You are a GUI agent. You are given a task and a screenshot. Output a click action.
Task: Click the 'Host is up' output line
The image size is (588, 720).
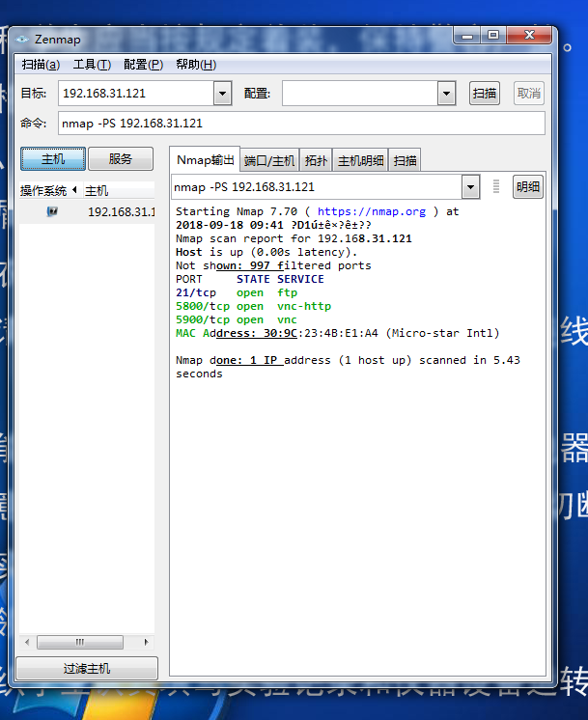pos(266,252)
